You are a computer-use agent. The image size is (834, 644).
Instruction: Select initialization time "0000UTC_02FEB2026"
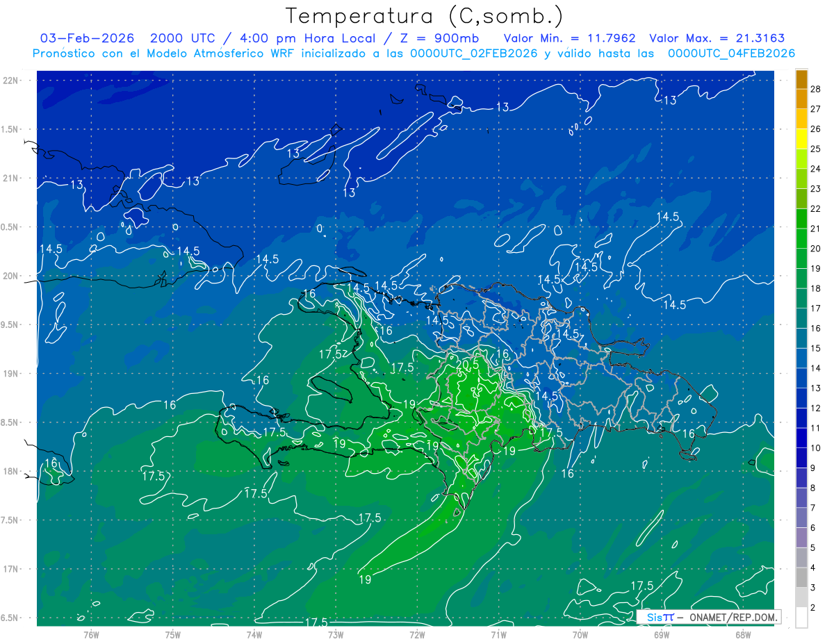pyautogui.click(x=474, y=53)
